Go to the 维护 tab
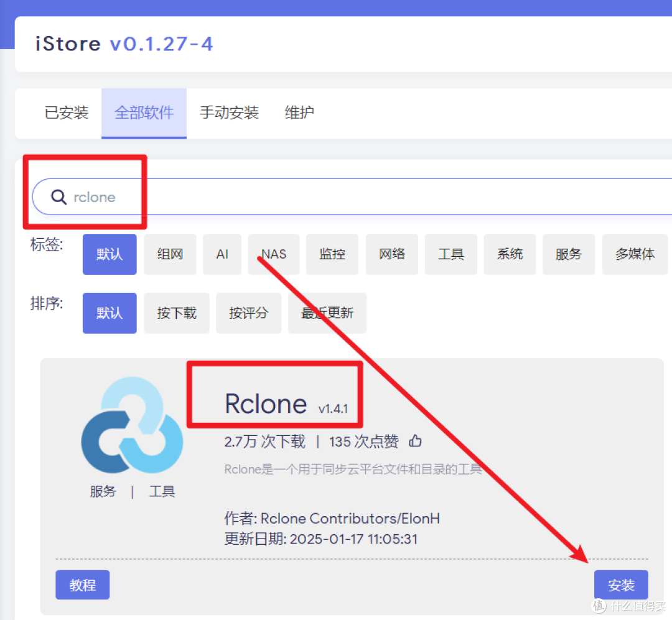 pos(299,113)
